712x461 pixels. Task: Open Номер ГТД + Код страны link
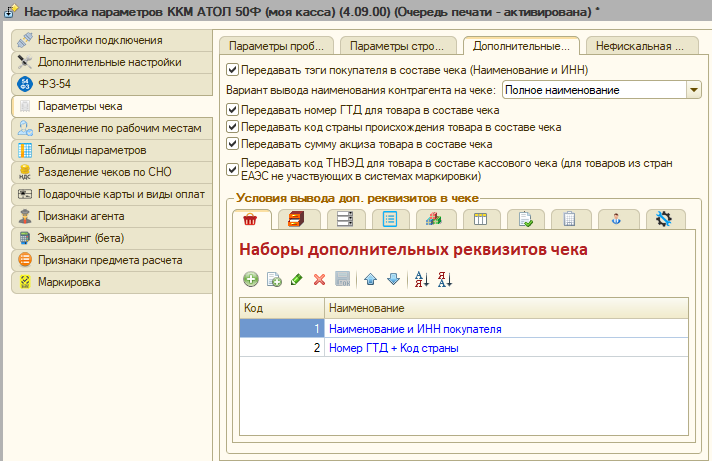click(x=394, y=348)
